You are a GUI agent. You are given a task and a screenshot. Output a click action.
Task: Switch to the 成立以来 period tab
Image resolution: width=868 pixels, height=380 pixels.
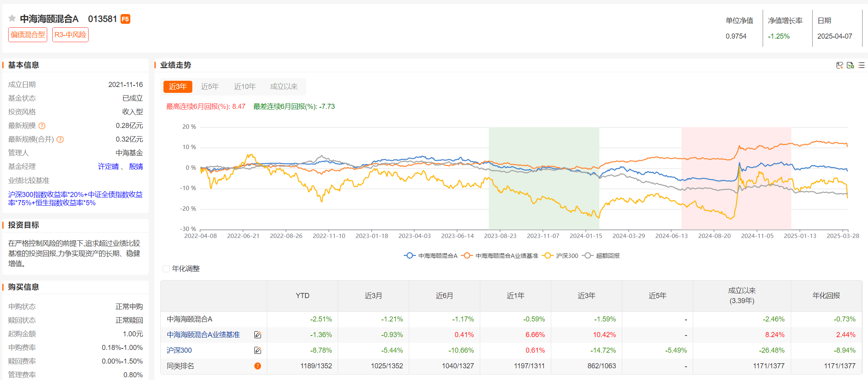click(284, 87)
